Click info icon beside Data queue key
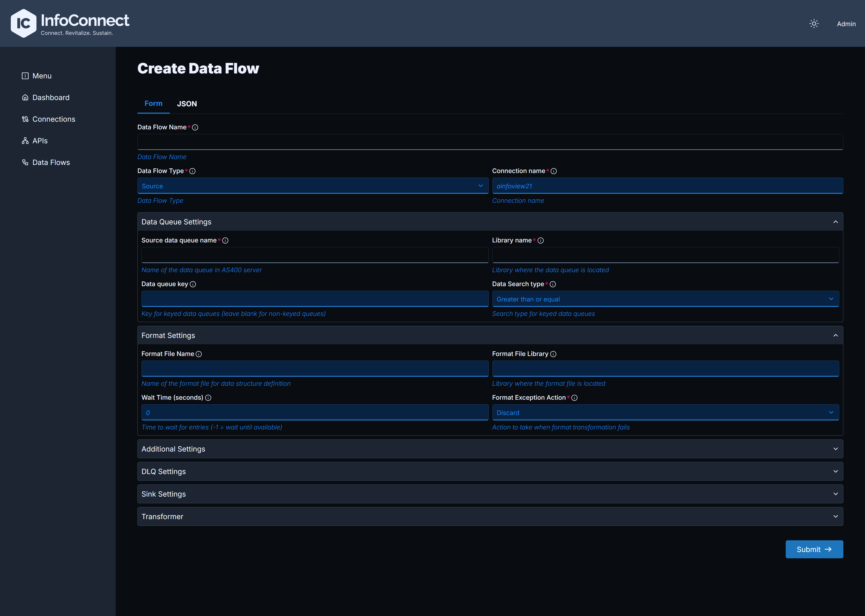 pos(193,284)
